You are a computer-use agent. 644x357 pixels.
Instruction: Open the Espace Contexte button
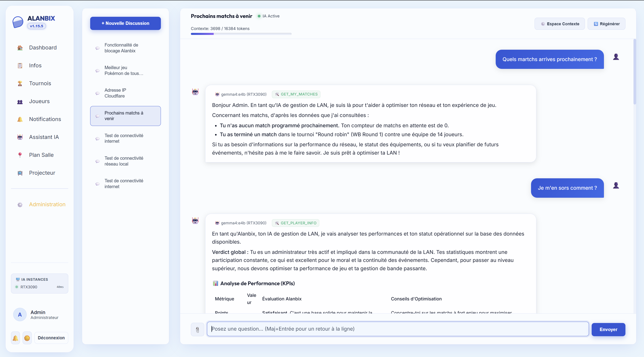pyautogui.click(x=559, y=24)
